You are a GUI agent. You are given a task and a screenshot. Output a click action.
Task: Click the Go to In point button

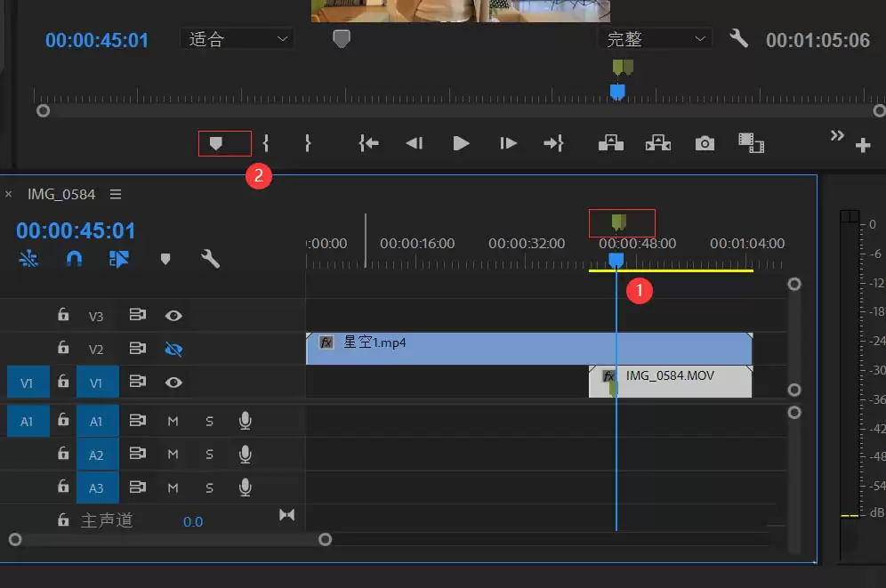click(369, 143)
